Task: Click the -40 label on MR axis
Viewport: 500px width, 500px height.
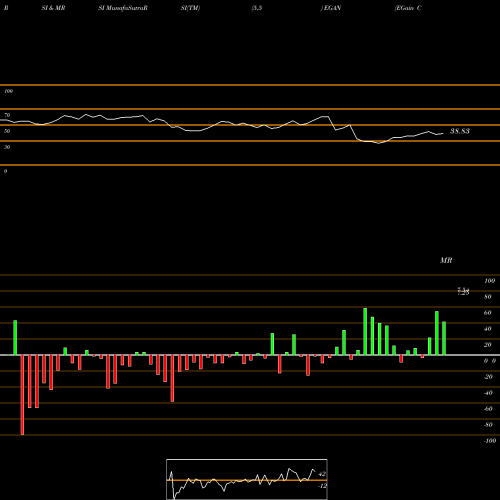Action: point(488,393)
